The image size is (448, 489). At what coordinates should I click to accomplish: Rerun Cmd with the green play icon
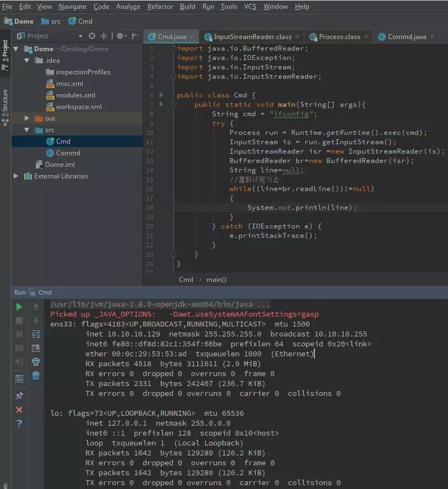(x=19, y=307)
